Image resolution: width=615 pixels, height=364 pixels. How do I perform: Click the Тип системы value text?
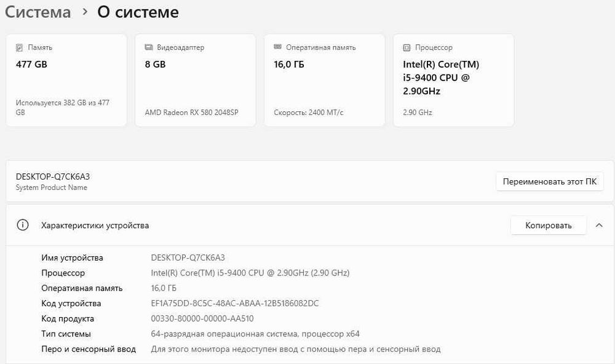coord(255,334)
